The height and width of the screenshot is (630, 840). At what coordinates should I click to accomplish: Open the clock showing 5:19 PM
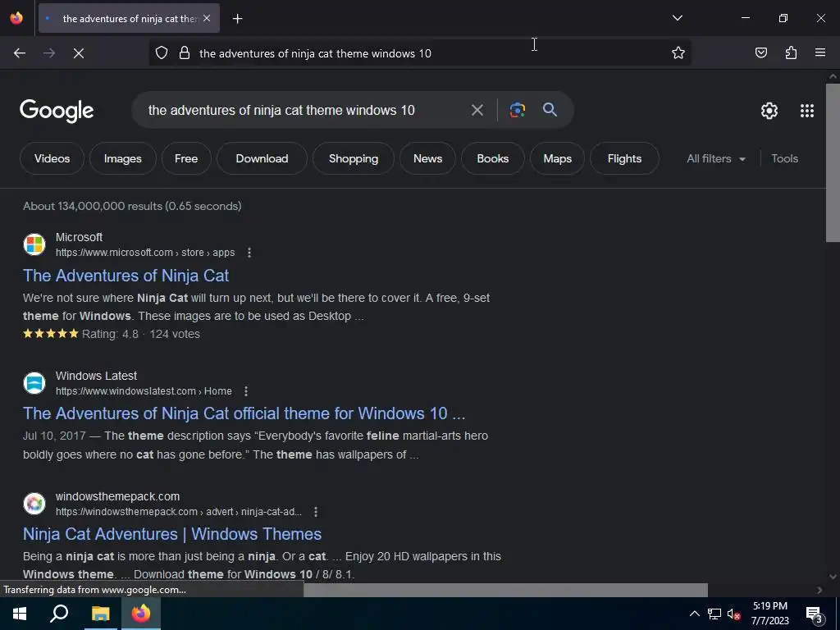tap(769, 614)
